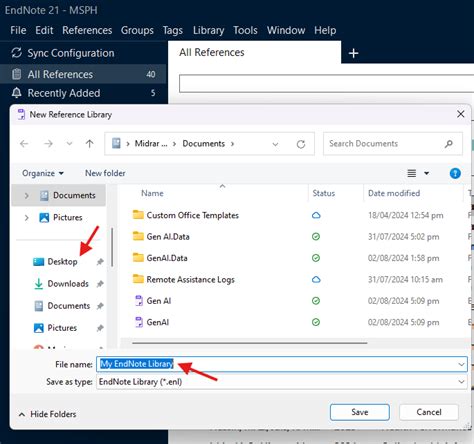Viewport: 474px width, 444px height.
Task: Click the list view layout icon
Action: (412, 173)
